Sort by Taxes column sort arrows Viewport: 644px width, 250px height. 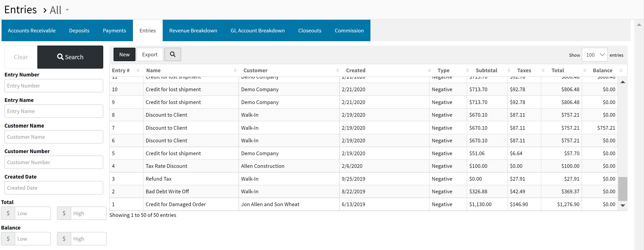[x=543, y=70]
